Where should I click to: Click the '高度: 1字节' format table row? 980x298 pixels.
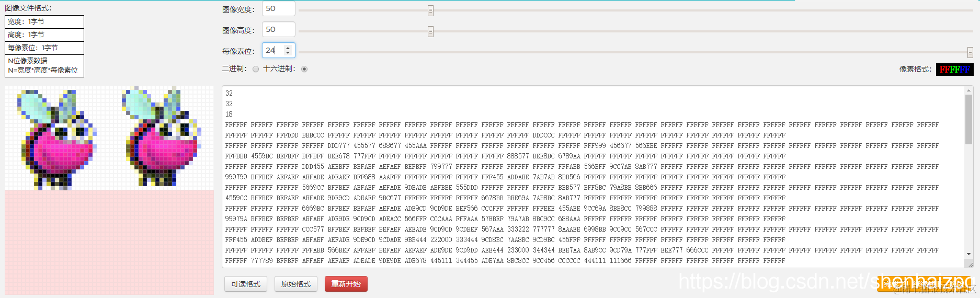(44, 35)
